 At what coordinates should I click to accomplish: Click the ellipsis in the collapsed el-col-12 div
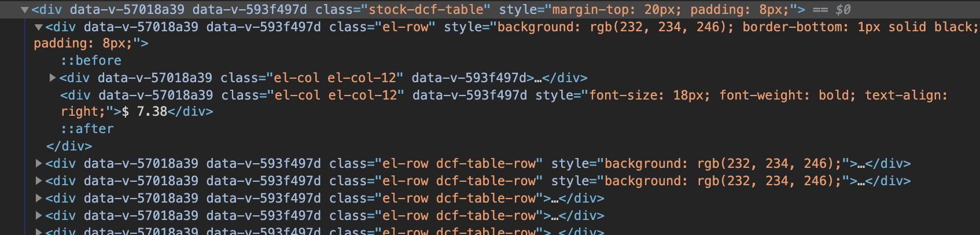(538, 78)
